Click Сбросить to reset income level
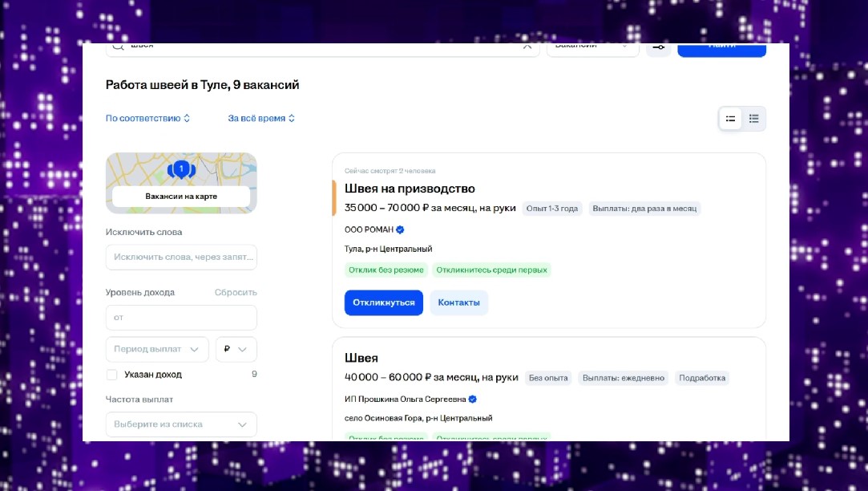The width and height of the screenshot is (868, 491). (x=236, y=293)
